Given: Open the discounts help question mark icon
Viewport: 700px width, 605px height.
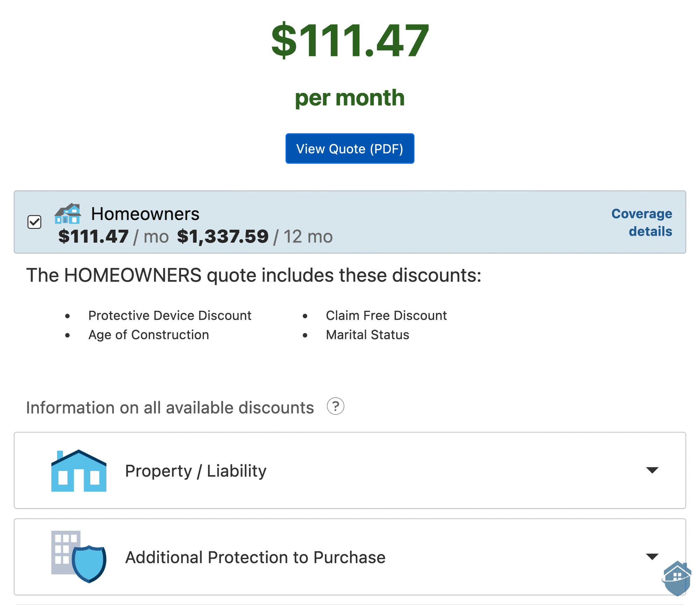Looking at the screenshot, I should pos(335,406).
